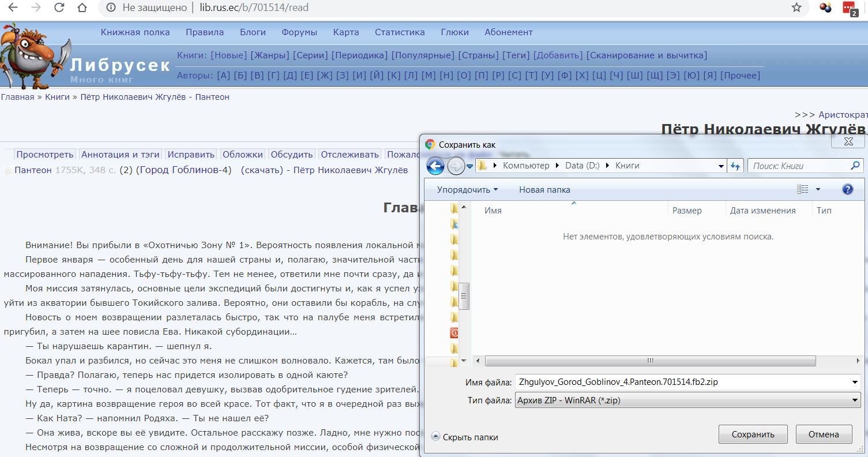
Task: Switch to the 'Аннотация и тэги' tab
Action: 121,154
